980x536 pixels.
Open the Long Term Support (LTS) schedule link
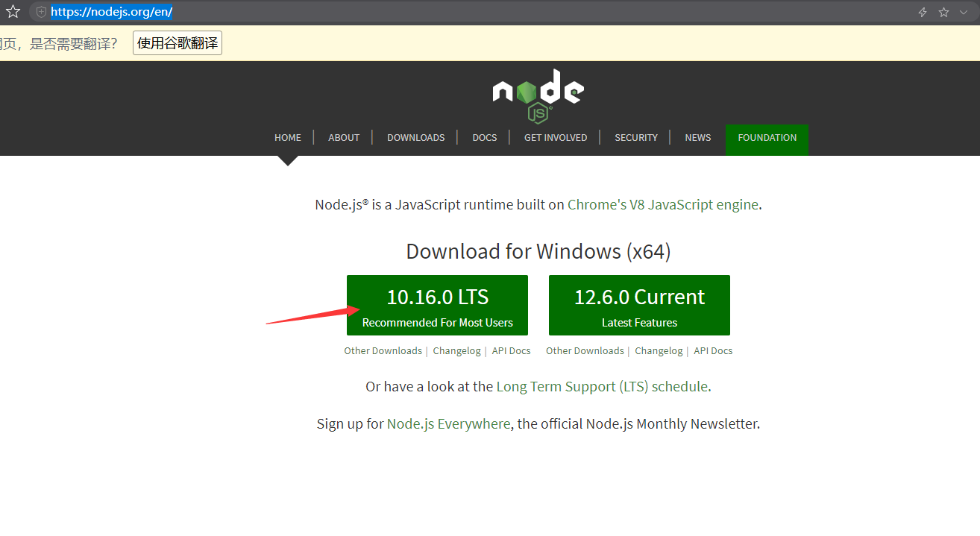[602, 386]
